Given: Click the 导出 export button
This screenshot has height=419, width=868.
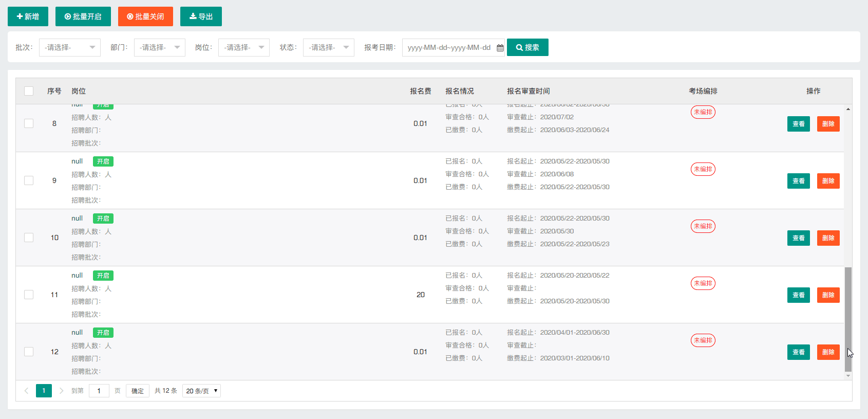Looking at the screenshot, I should 201,16.
